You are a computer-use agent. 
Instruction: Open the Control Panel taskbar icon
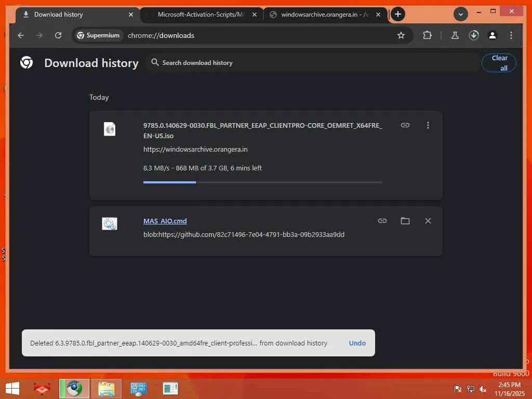(138, 389)
